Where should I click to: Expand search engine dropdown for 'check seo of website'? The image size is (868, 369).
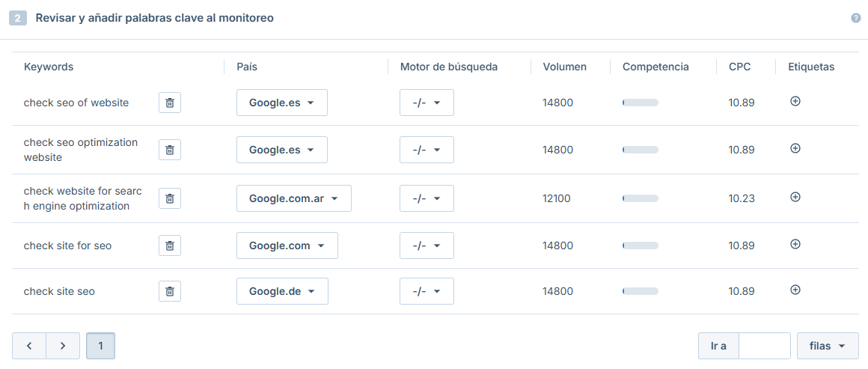pyautogui.click(x=427, y=103)
